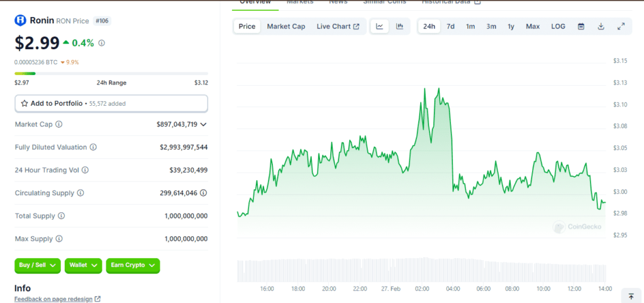The height and width of the screenshot is (303, 644).
Task: Click the volume bars below chart
Action: coord(421,270)
